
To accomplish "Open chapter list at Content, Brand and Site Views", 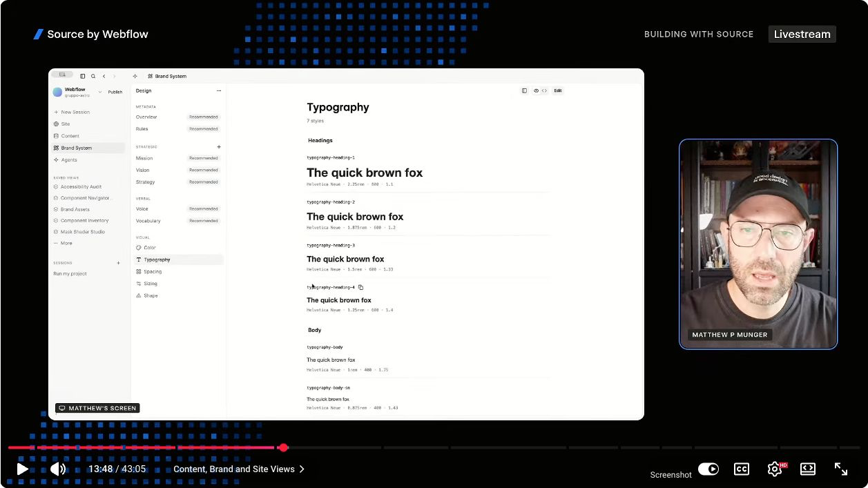I will 239,469.
